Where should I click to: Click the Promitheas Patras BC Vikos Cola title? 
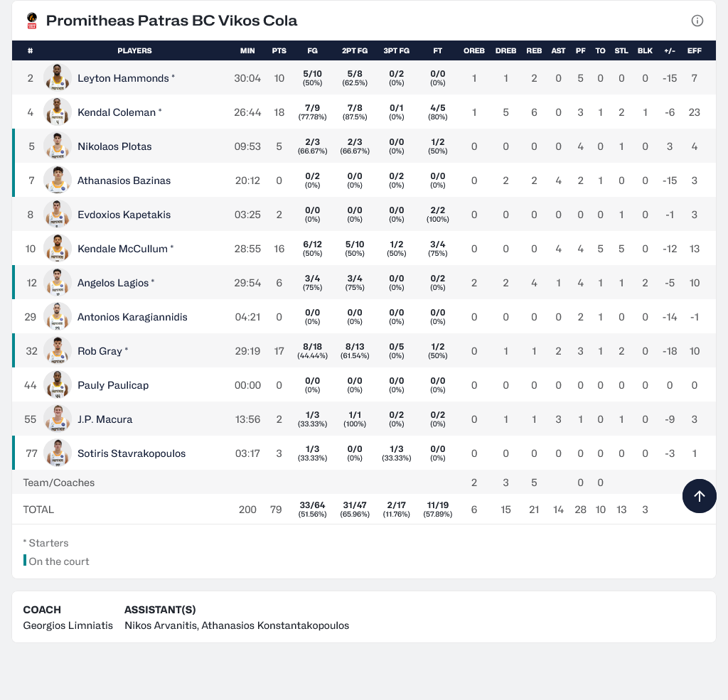tap(171, 21)
